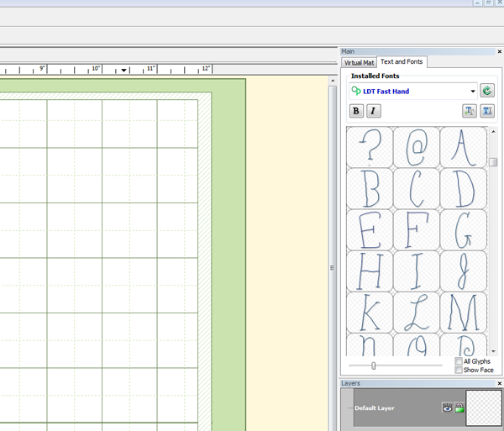Enable the All Glyphs checkbox

tap(458, 361)
